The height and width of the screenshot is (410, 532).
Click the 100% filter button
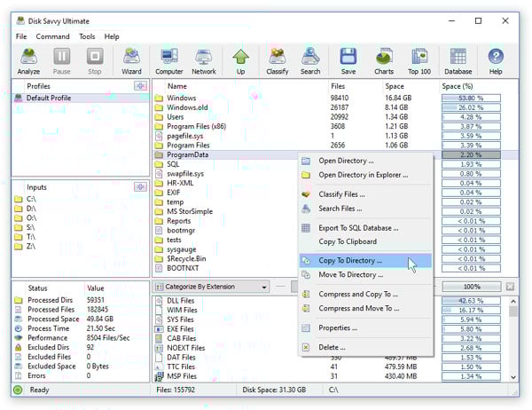tap(471, 287)
